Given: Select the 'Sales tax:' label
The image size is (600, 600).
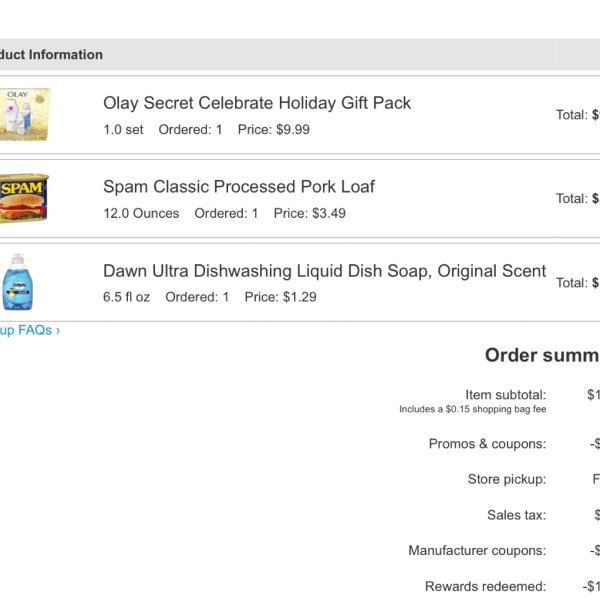Looking at the screenshot, I should point(517,515).
